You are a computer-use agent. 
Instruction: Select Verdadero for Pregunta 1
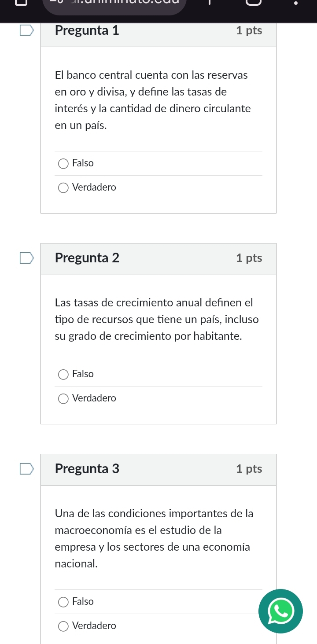point(64,188)
